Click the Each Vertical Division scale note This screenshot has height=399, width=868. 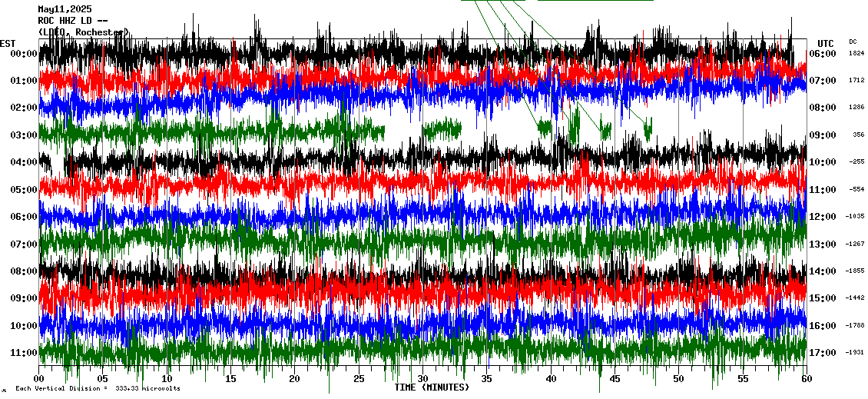click(98, 389)
